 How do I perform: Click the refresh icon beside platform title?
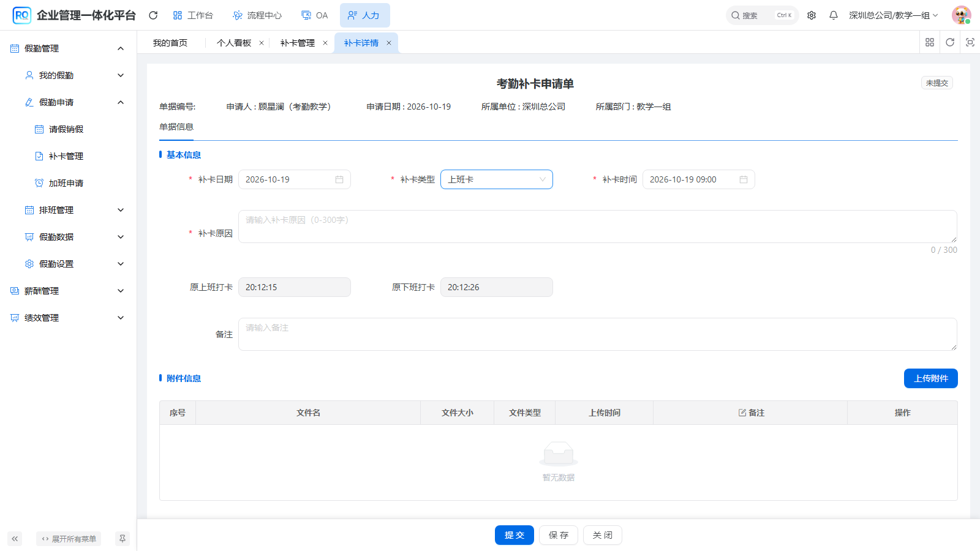pyautogui.click(x=153, y=15)
